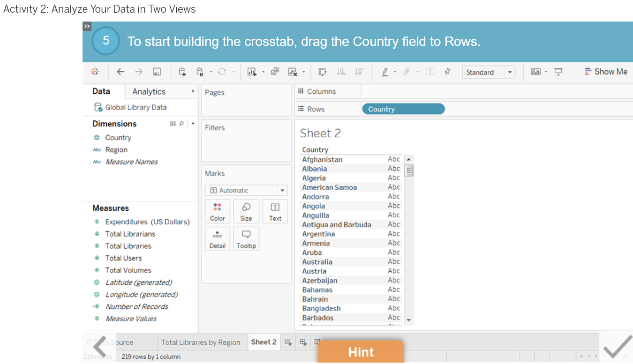Screen dimensions: 633x364
Task: Swap Rows and Columns with the toolbar icon
Action: (x=322, y=72)
